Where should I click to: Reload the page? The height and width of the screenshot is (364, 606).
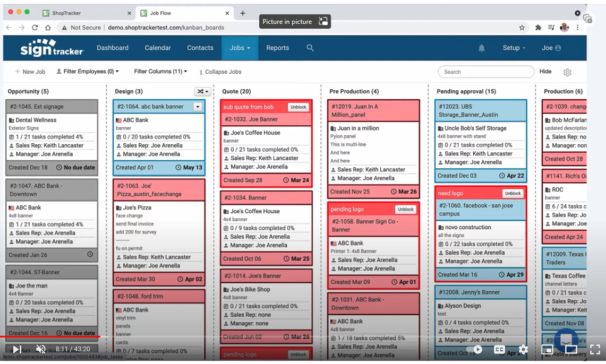[35, 28]
